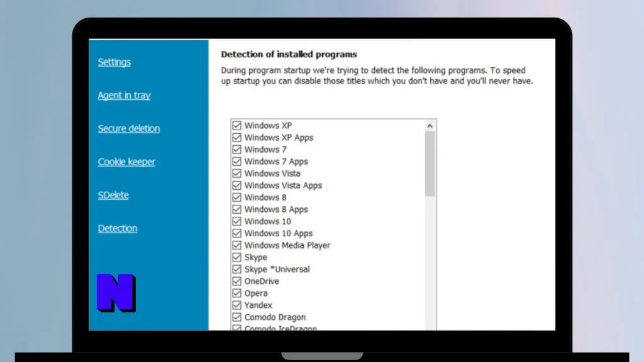Viewport: 644px width, 362px height.
Task: Click the blue N logo
Action: click(x=116, y=293)
